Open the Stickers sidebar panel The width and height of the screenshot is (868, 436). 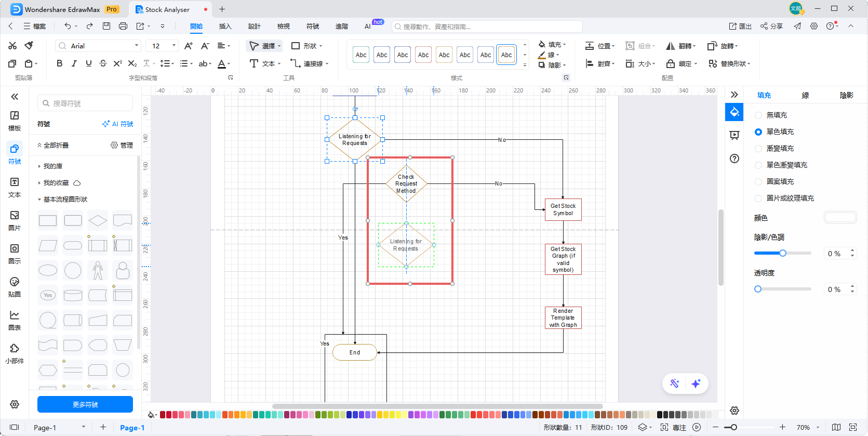click(x=15, y=287)
